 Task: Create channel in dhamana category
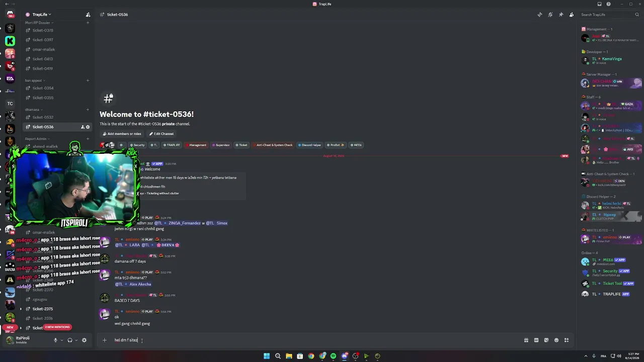coord(88,110)
